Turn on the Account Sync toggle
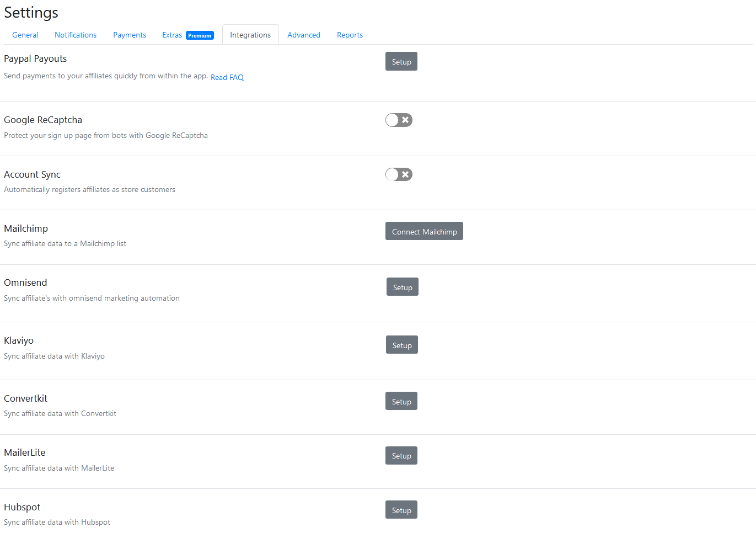This screenshot has height=533, width=756. pos(399,174)
